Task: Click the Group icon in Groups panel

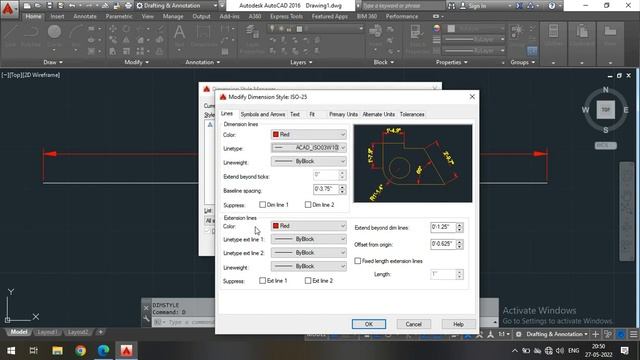Action: [518, 31]
